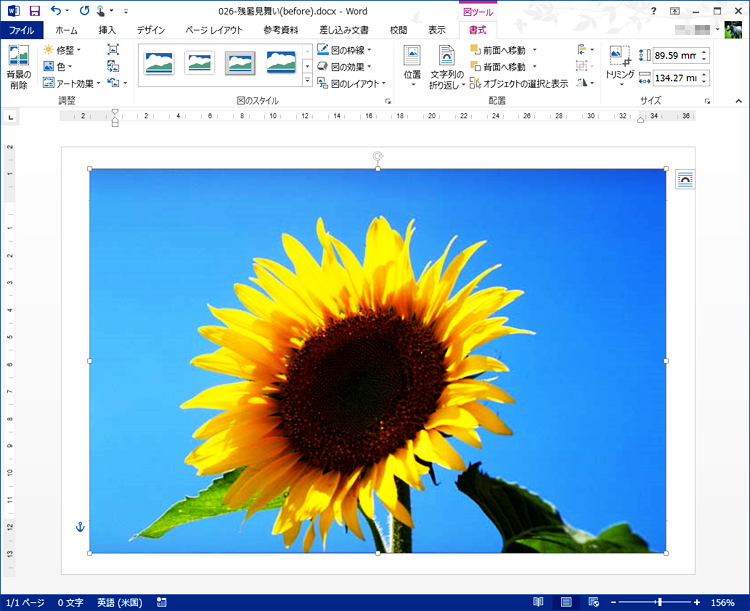750x611 pixels.
Task: Increase picture height with stepper arrow
Action: (x=704, y=52)
